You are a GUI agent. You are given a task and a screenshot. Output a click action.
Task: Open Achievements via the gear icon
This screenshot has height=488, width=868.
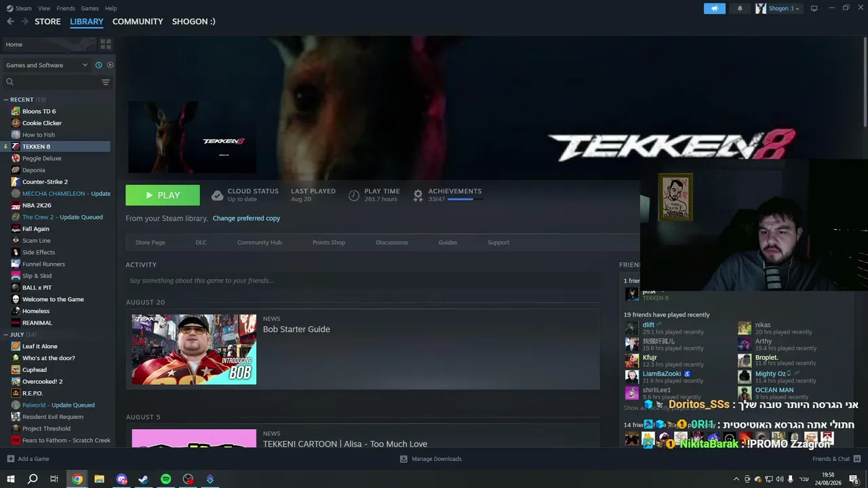(418, 195)
